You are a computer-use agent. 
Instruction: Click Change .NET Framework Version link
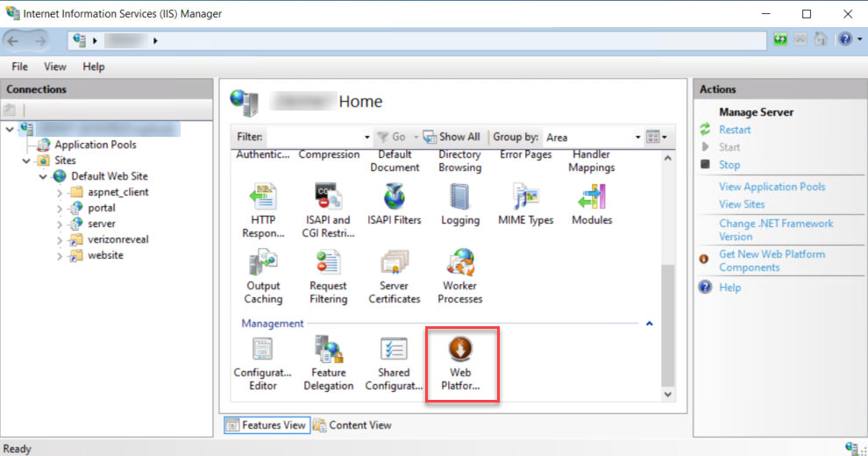pyautogui.click(x=776, y=230)
